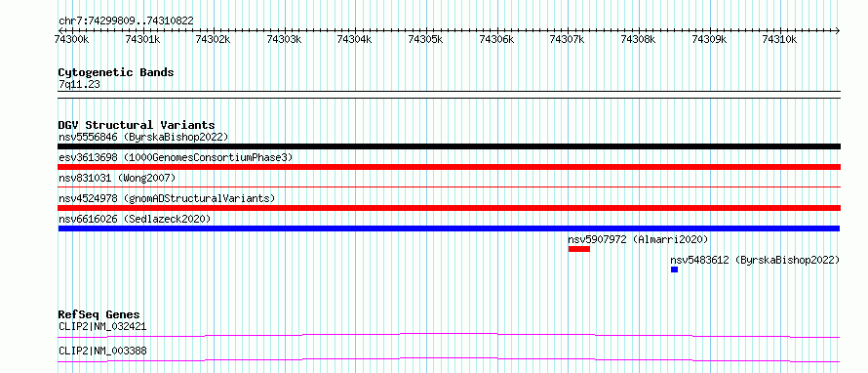
Task: Click the magenta CLIP2|NM_032421 gene line
Action: tap(449, 335)
